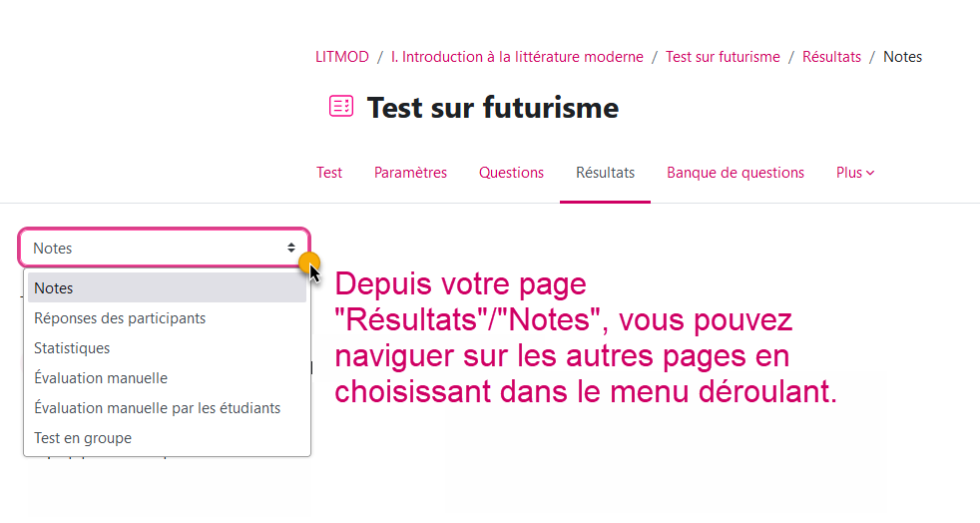Image resolution: width=980 pixels, height=523 pixels.
Task: Select the Statistiques option
Action: [72, 348]
